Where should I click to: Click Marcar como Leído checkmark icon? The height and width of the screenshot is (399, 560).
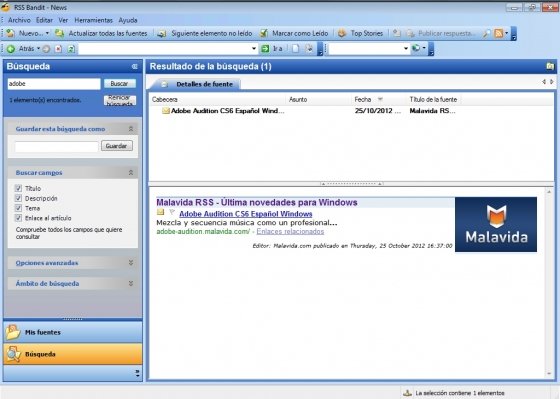[264, 33]
